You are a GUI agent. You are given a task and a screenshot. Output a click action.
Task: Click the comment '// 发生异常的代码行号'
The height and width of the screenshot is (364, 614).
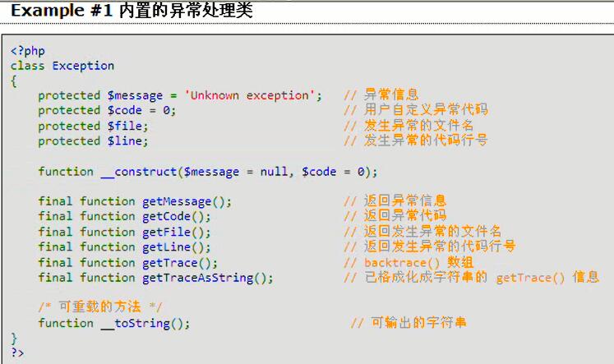coord(415,141)
